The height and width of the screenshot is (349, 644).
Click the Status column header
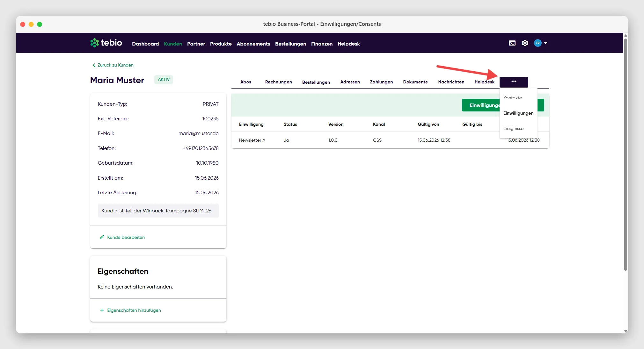[x=290, y=124]
